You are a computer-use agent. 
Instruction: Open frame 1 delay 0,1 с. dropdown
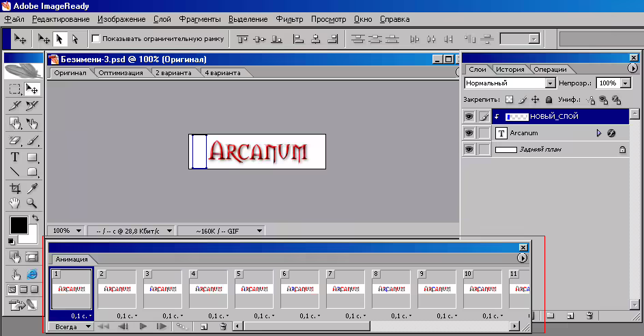pyautogui.click(x=81, y=316)
